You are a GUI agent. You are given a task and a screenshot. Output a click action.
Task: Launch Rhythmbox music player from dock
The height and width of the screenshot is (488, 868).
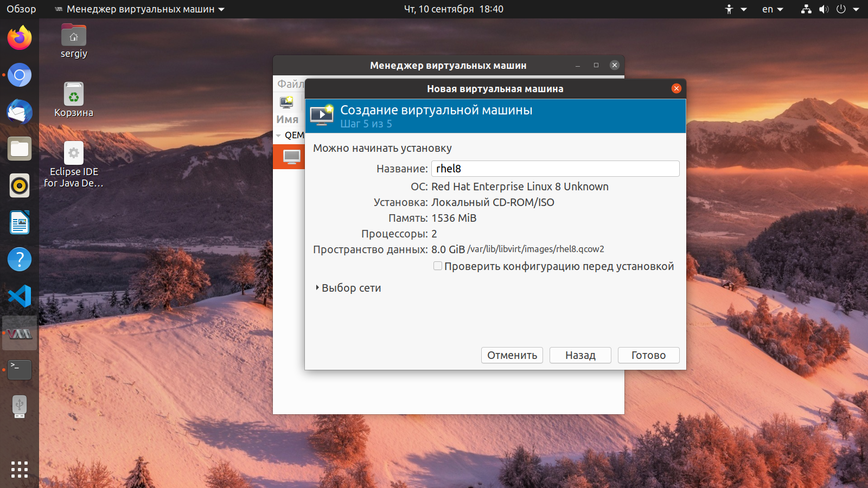point(20,185)
